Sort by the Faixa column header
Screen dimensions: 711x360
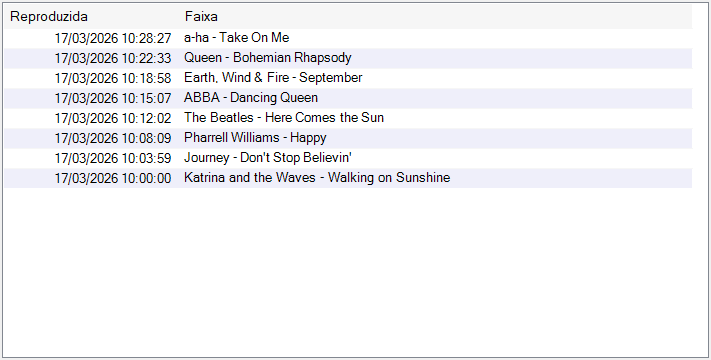(436, 17)
